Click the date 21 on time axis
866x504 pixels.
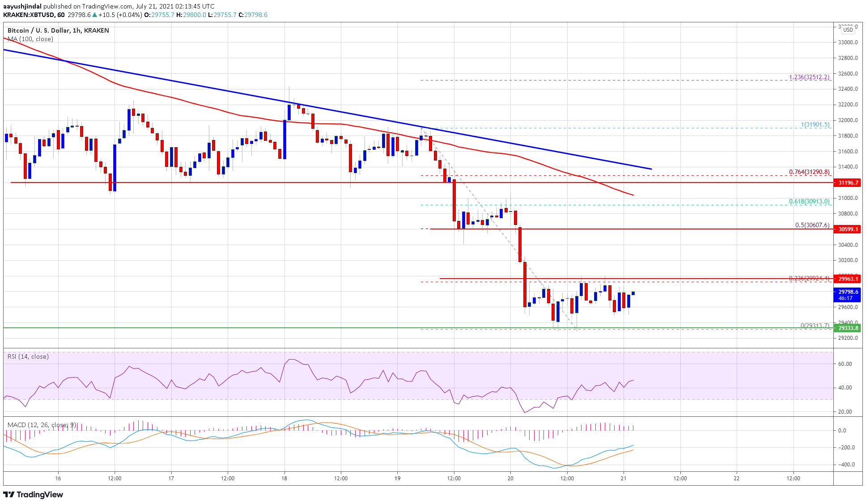[624, 478]
